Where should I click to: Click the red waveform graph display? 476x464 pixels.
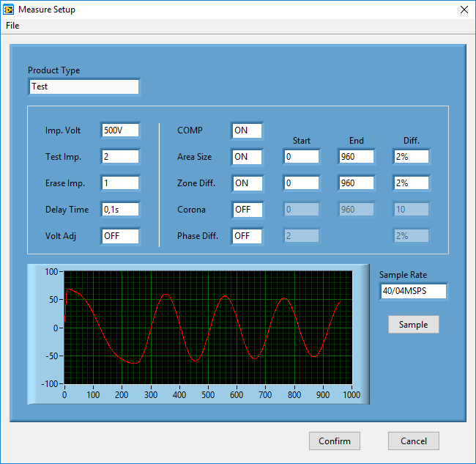point(208,327)
